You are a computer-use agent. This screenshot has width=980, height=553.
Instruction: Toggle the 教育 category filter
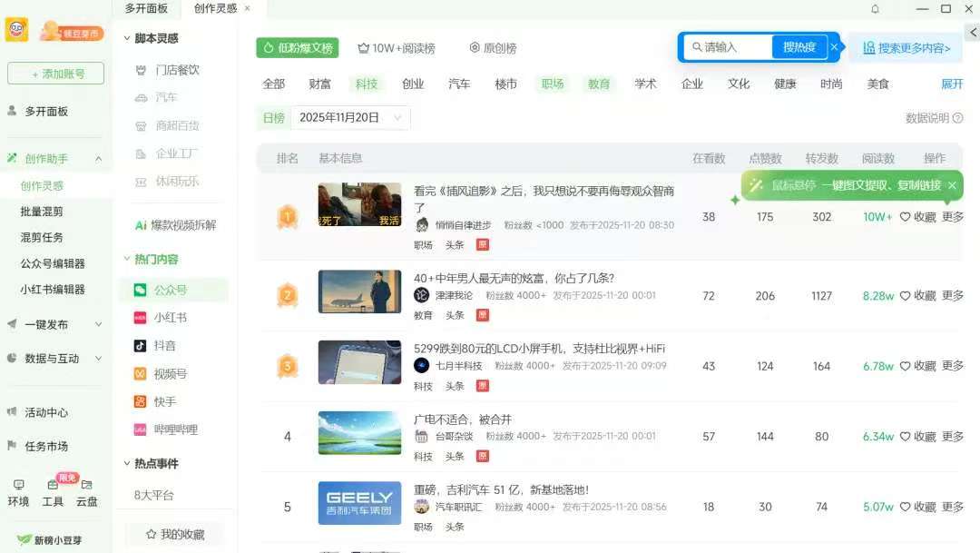pyautogui.click(x=599, y=84)
